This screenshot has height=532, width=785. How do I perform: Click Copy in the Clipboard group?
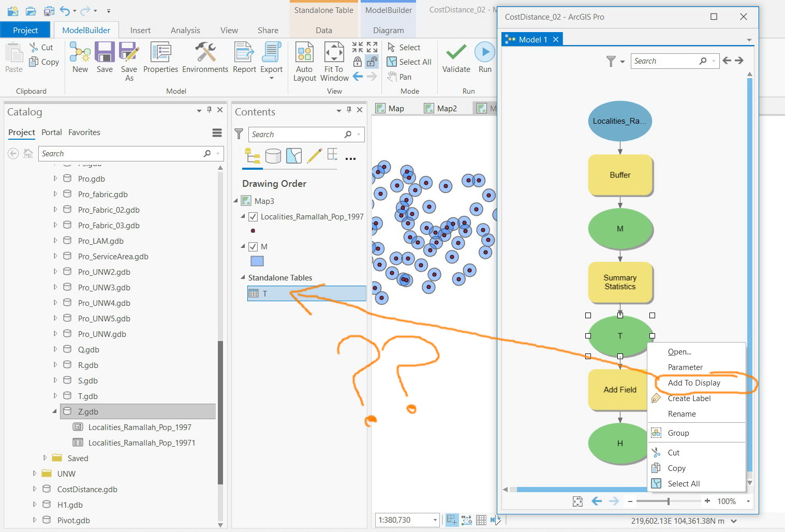(44, 62)
